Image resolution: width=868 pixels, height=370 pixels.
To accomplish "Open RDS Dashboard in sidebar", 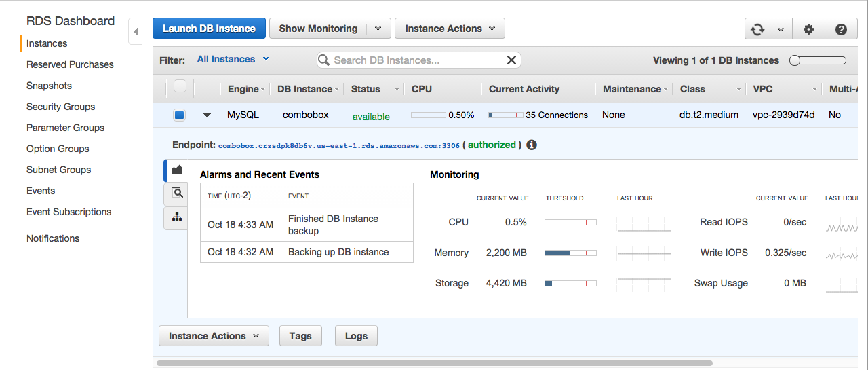I will [71, 21].
